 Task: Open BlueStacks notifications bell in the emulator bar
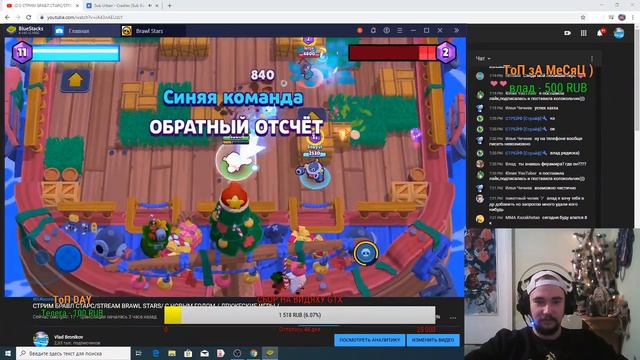click(373, 31)
